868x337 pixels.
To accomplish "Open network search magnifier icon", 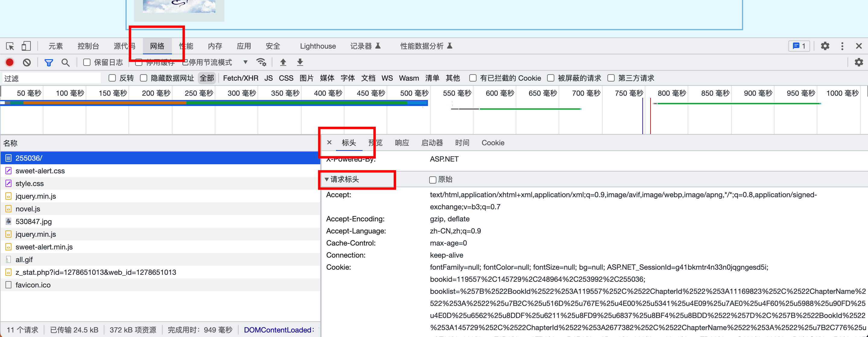I will 65,63.
